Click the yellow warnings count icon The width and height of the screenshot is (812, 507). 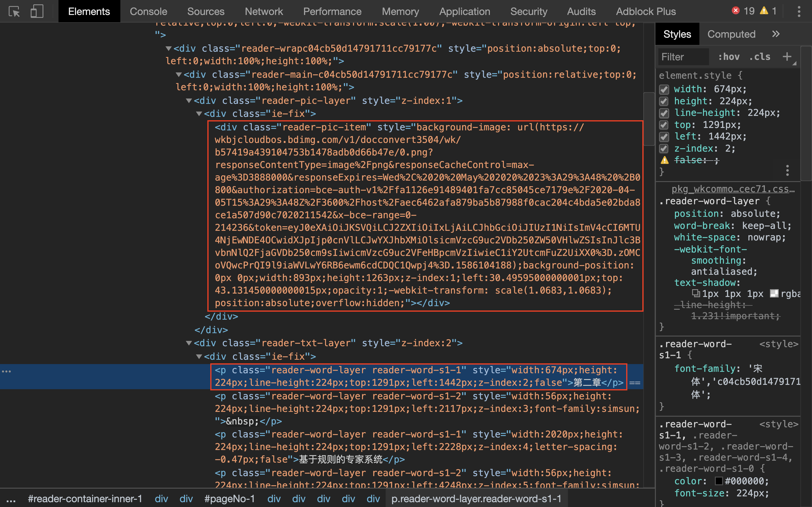764,11
